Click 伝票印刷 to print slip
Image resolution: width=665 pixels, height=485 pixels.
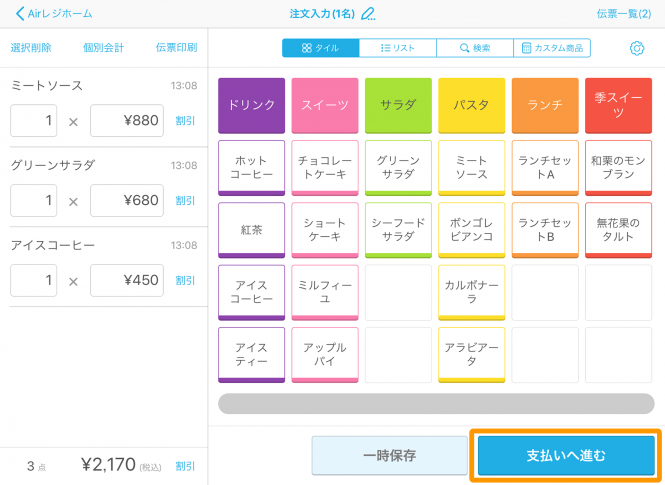click(x=176, y=48)
